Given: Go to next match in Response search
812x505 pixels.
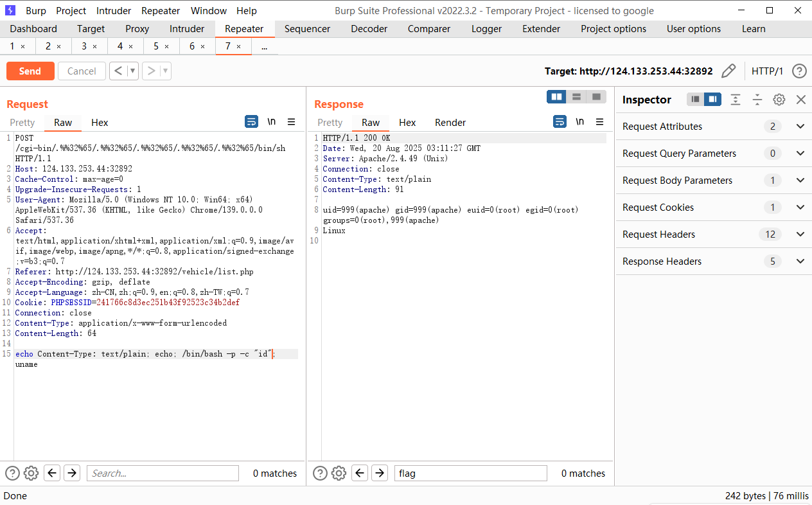Looking at the screenshot, I should [x=380, y=474].
